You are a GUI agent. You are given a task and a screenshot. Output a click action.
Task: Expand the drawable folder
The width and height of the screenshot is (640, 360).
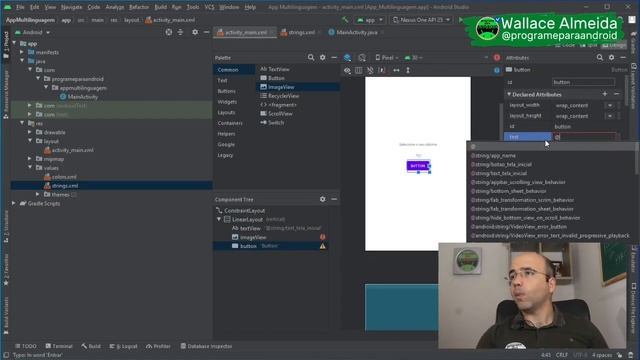pyautogui.click(x=30, y=132)
